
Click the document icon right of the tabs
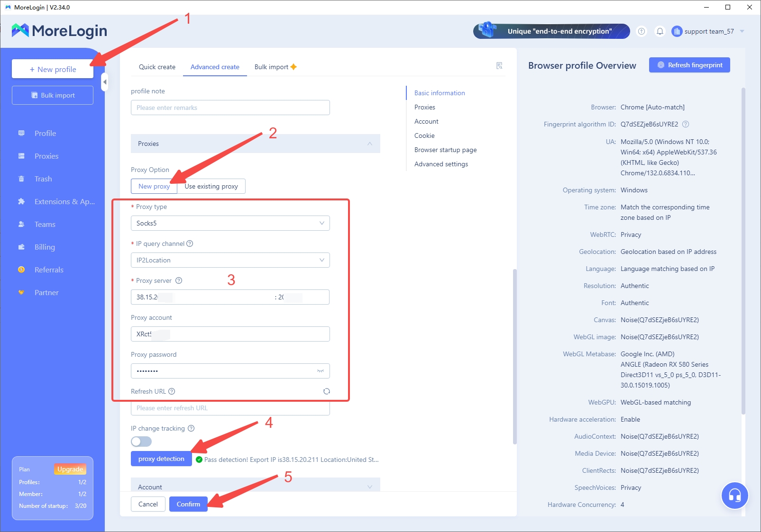[x=499, y=66]
